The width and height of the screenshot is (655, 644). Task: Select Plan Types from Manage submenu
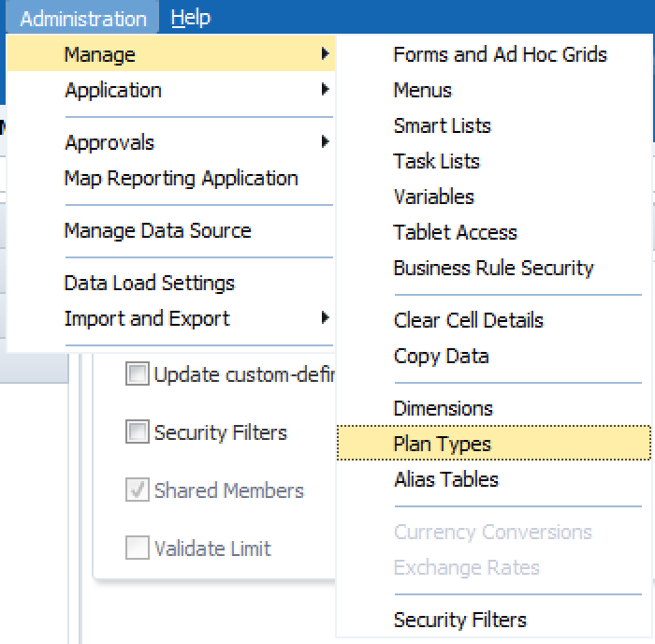(443, 444)
